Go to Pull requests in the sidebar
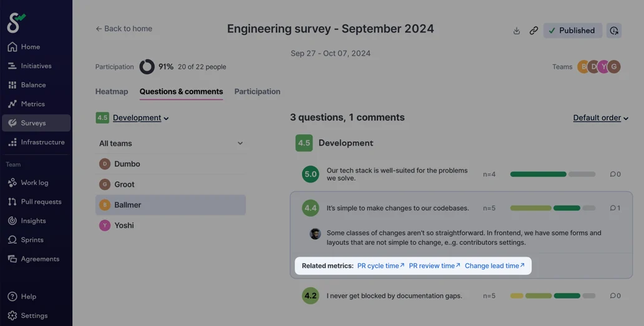The image size is (644, 326). pos(41,202)
